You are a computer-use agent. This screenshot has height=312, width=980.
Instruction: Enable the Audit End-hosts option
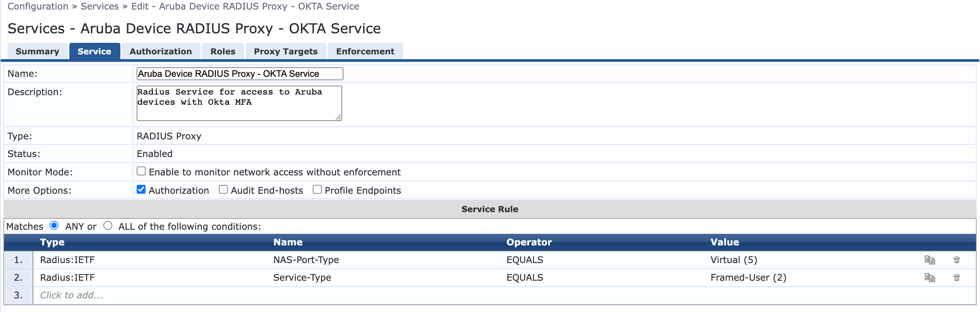(223, 189)
